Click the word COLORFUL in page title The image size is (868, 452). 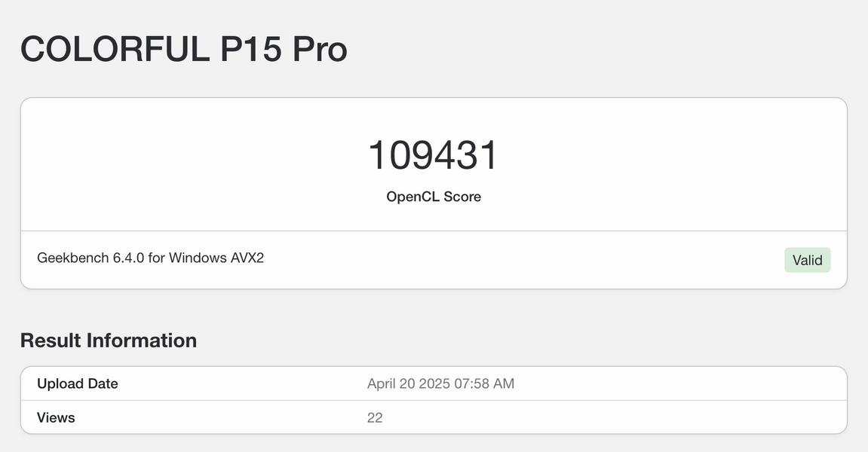(x=115, y=50)
